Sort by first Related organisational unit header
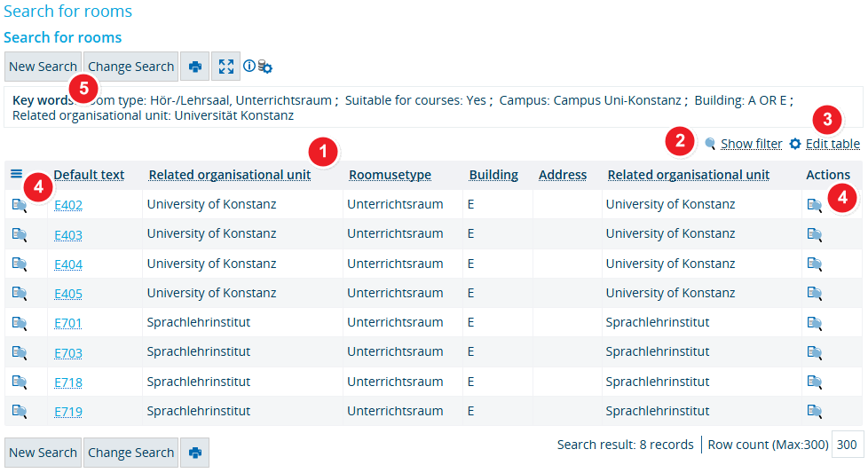 (230, 175)
